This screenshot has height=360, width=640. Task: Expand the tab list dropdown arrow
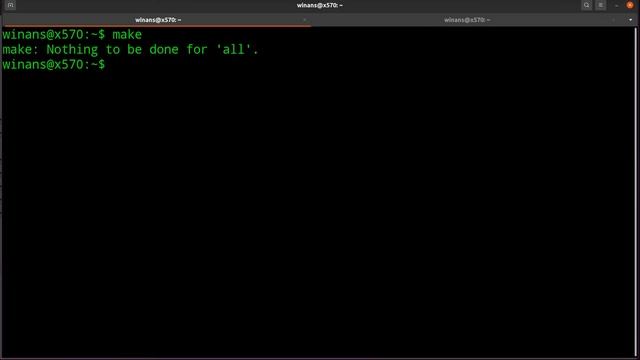click(x=630, y=20)
